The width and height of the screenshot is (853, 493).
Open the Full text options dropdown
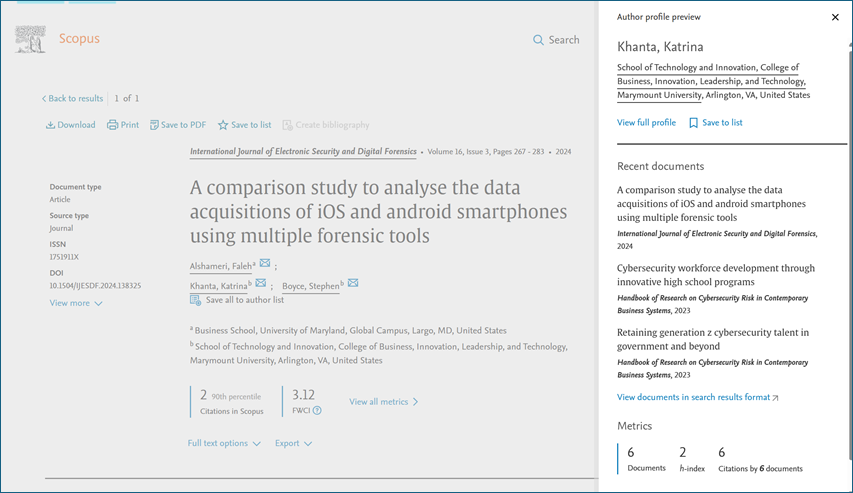pyautogui.click(x=224, y=443)
